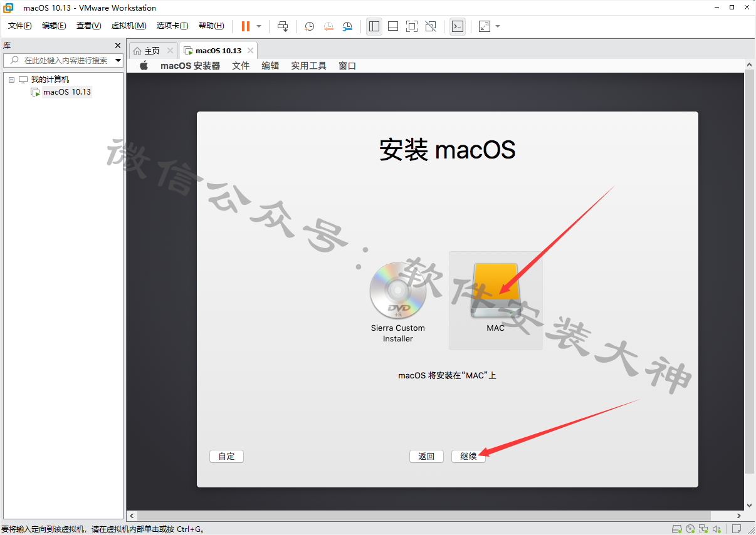
Task: Click the vertical scrollbar up arrow
Action: pyautogui.click(x=750, y=65)
